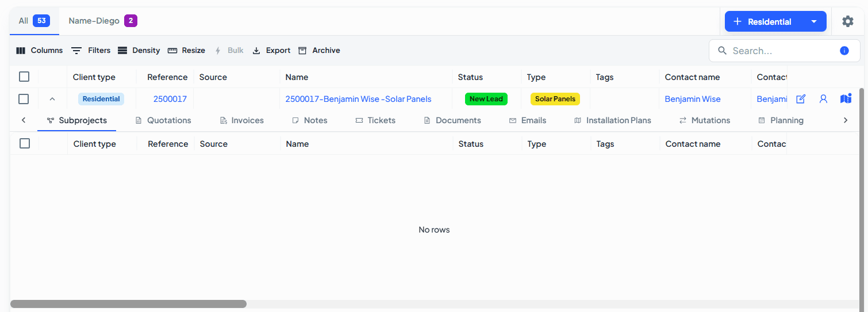Toggle the select-all checkbox in main header
The height and width of the screenshot is (312, 868).
click(24, 77)
